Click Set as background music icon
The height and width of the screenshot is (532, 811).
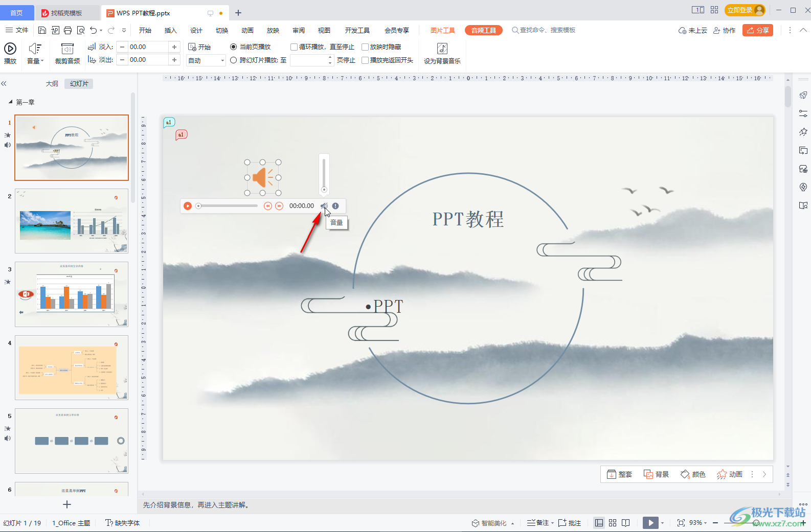[442, 49]
